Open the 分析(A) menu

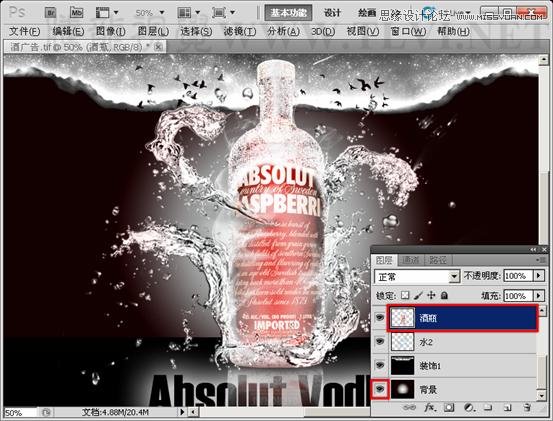pyautogui.click(x=284, y=31)
